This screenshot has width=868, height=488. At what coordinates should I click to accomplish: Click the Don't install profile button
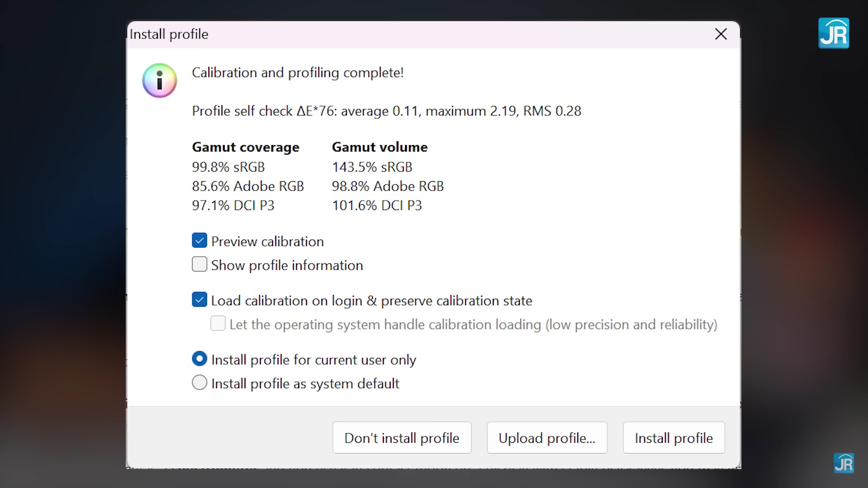tap(401, 438)
